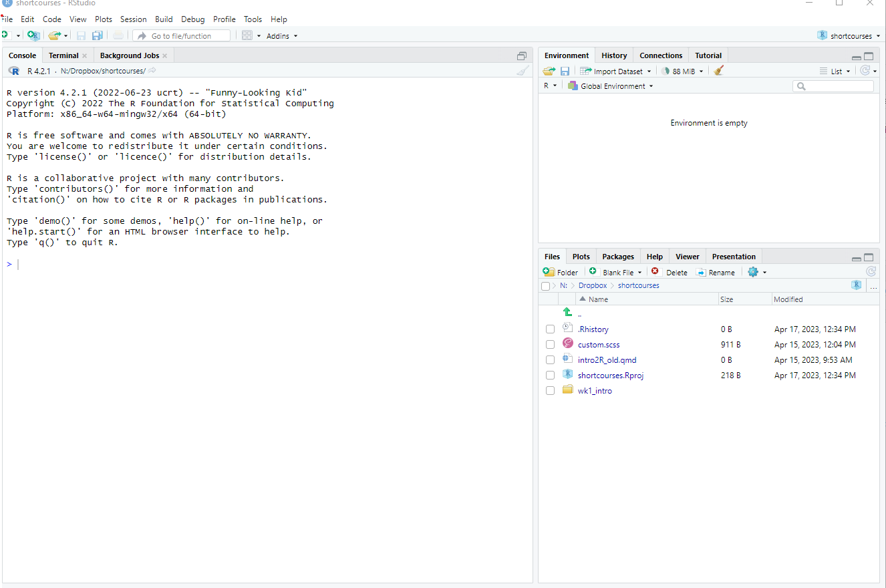Switch to the Packages tab

tap(617, 257)
